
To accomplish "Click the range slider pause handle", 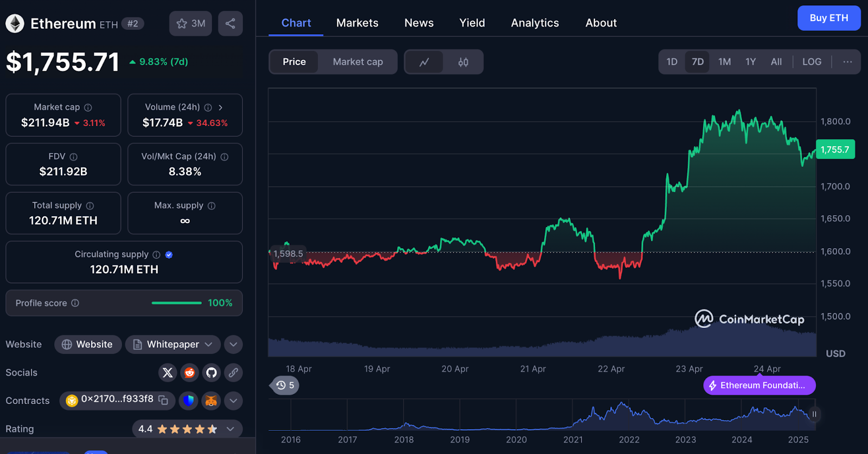I will 814,414.
